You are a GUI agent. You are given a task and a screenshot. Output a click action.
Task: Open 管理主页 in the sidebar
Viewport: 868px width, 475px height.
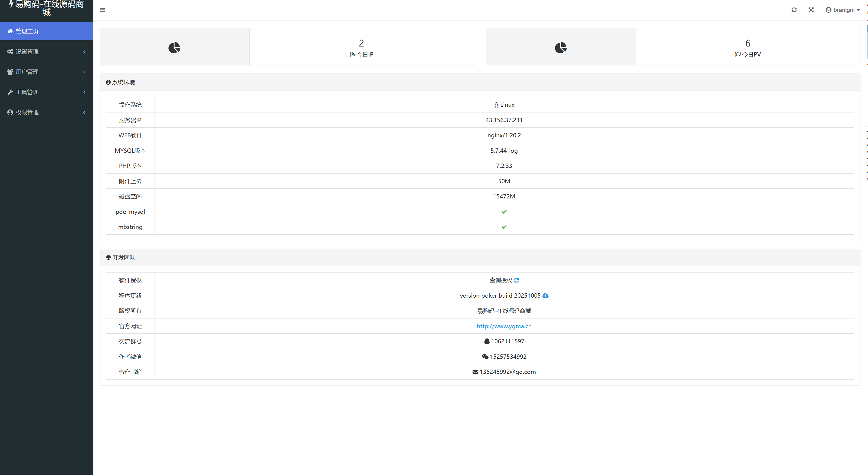pyautogui.click(x=27, y=31)
